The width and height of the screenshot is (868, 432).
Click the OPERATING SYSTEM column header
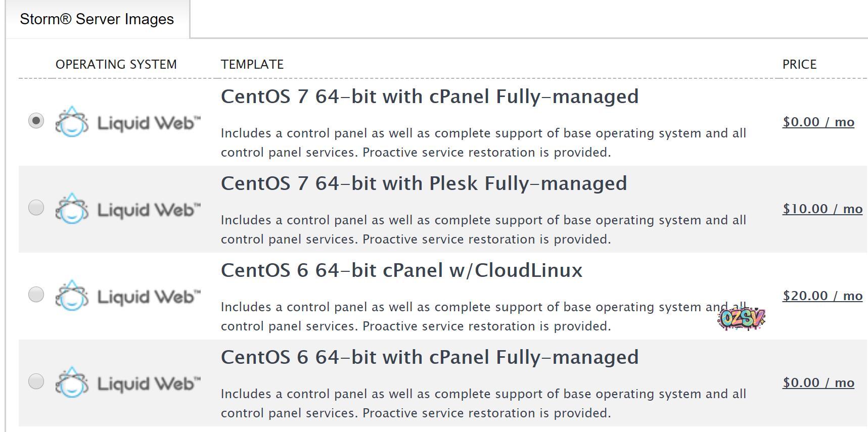click(x=116, y=65)
